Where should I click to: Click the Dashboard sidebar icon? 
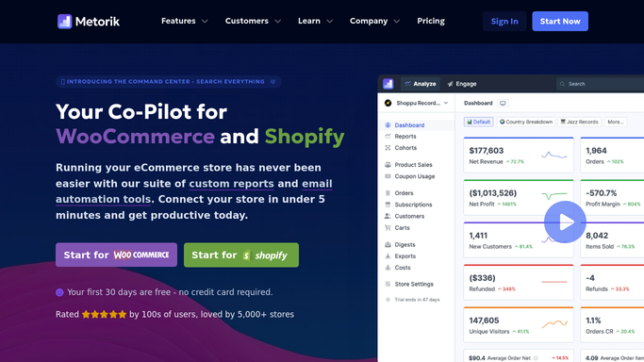388,125
